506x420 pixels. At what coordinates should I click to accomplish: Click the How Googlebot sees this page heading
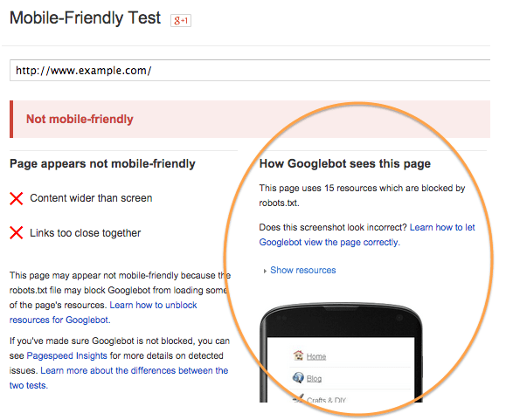[345, 164]
